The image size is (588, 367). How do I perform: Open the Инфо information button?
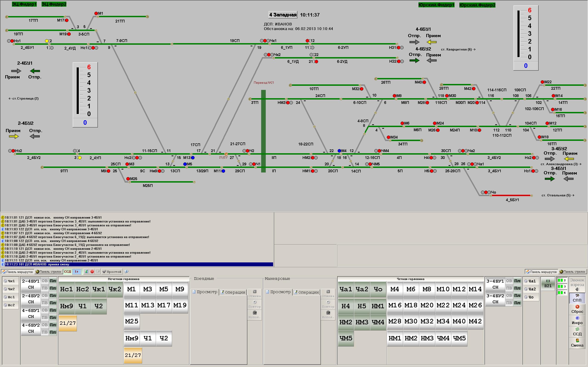click(577, 320)
